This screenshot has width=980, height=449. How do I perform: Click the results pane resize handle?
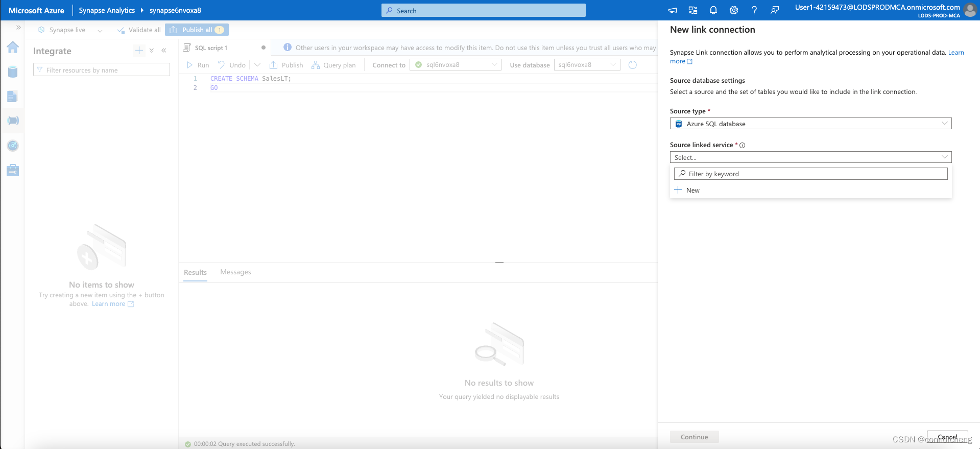499,263
